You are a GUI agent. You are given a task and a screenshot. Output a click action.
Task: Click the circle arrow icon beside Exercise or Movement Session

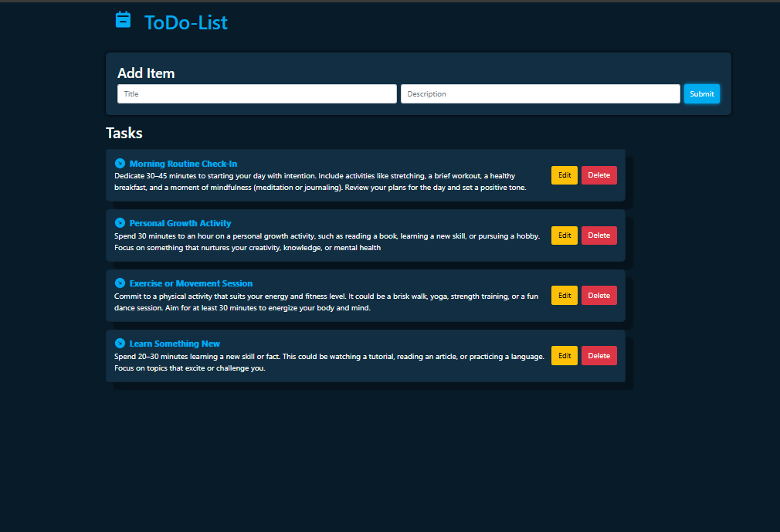(120, 283)
